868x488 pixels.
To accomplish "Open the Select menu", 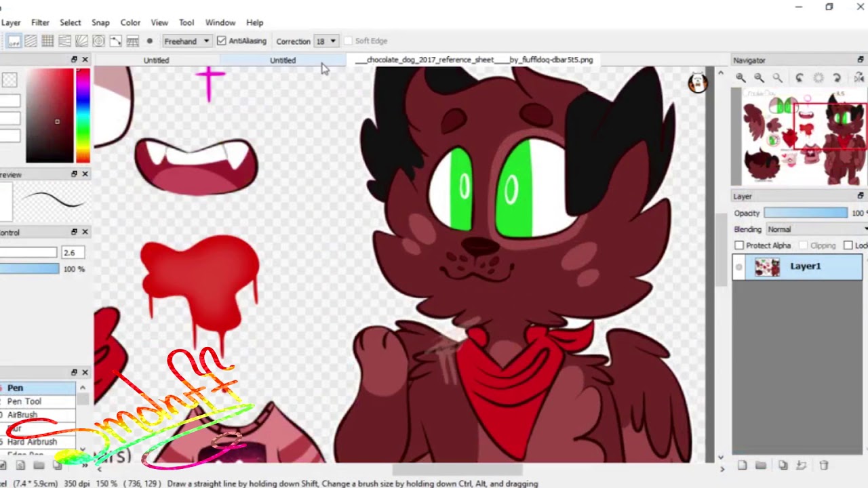I will (x=71, y=22).
